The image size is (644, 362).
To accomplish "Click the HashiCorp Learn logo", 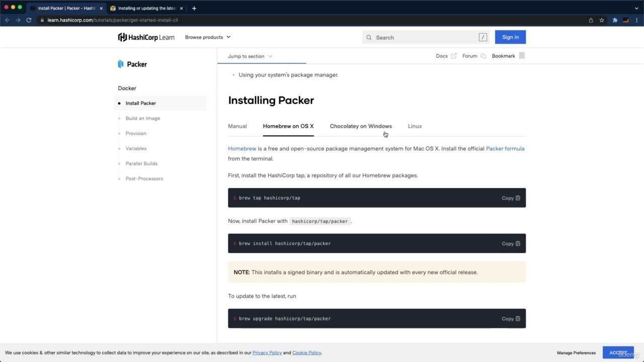I will (x=146, y=37).
